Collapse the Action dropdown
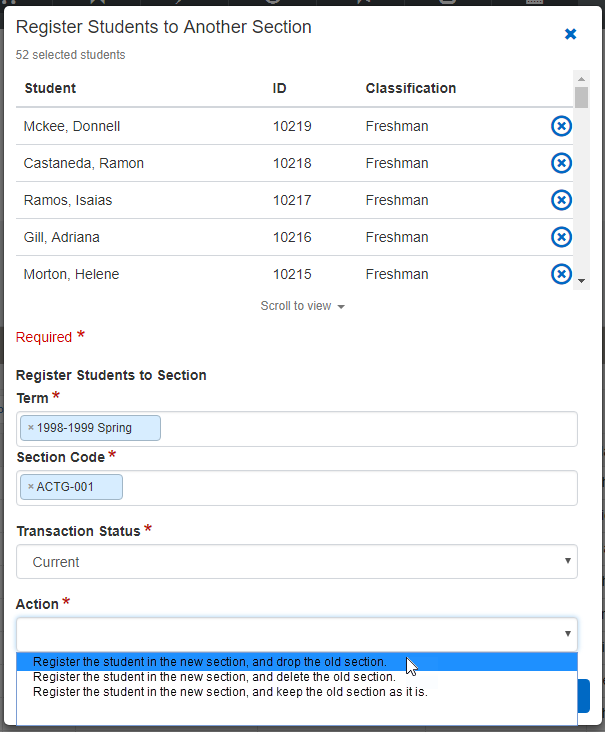Viewport: 605px width, 732px height. 296,634
